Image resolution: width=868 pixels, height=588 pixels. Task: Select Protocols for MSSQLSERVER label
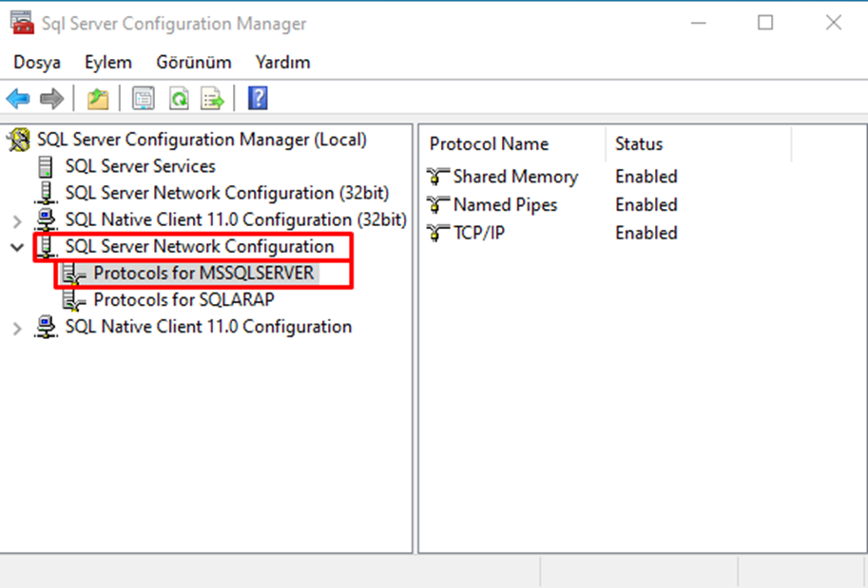coord(203,273)
